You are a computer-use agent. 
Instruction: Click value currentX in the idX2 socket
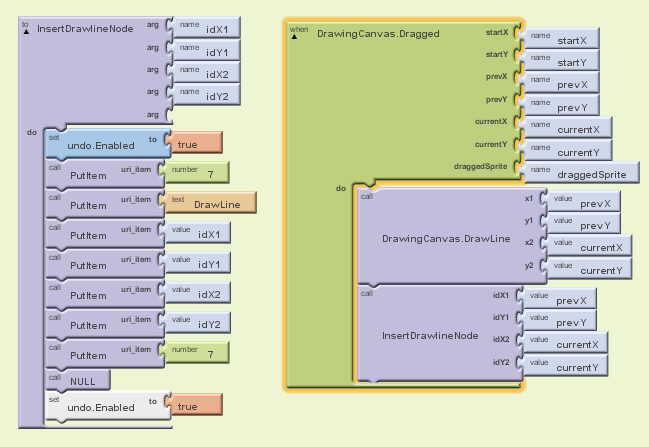click(x=565, y=342)
